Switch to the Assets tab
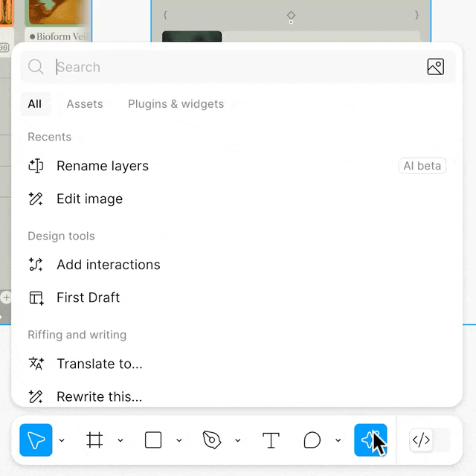476x476 pixels. (x=85, y=104)
